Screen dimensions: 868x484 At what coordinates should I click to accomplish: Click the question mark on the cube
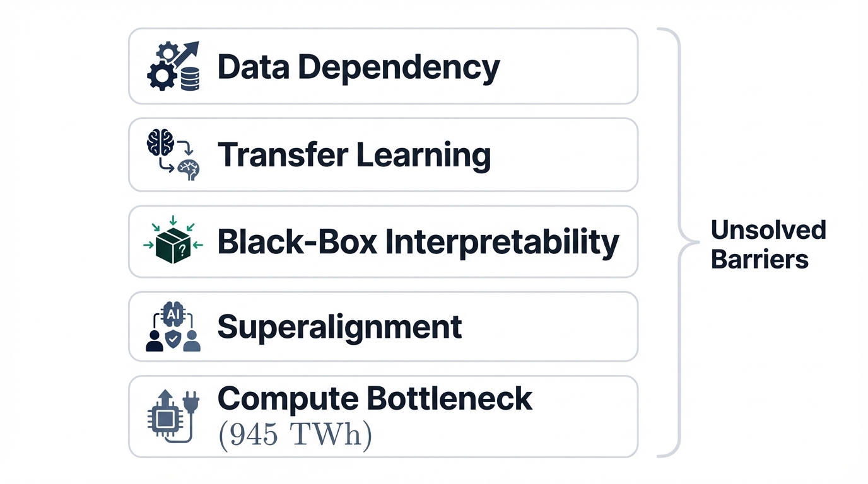click(x=182, y=248)
